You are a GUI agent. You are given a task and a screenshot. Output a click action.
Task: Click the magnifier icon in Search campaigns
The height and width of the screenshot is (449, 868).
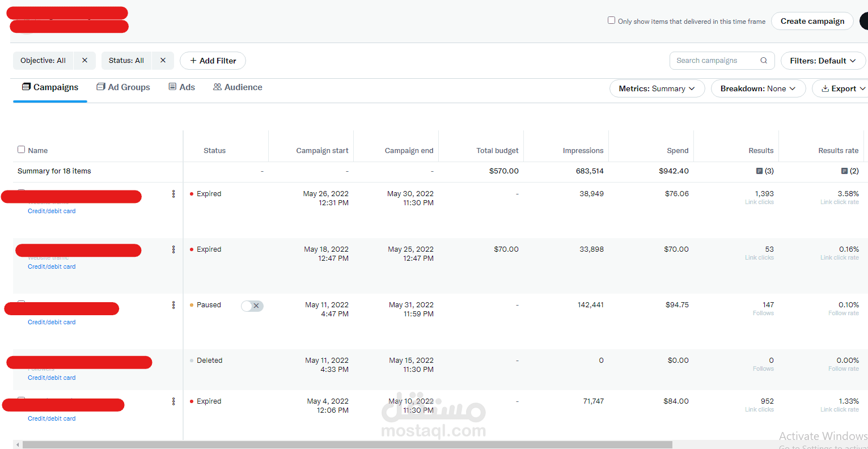point(764,61)
